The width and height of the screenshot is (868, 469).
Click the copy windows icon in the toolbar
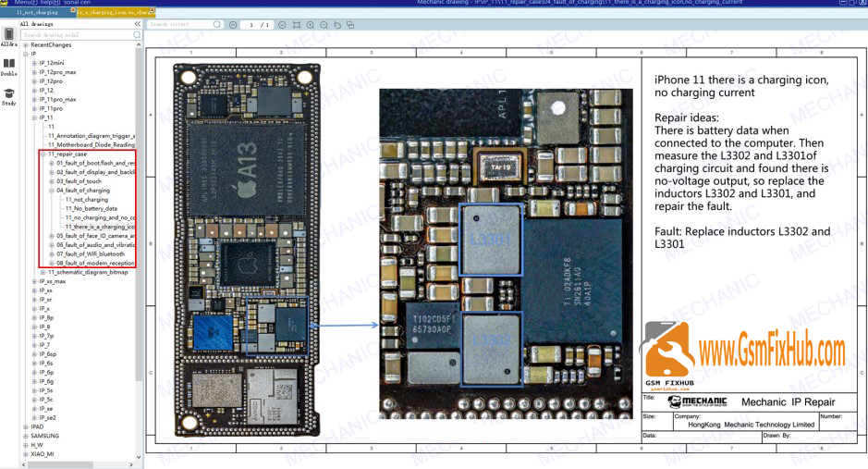pos(349,25)
